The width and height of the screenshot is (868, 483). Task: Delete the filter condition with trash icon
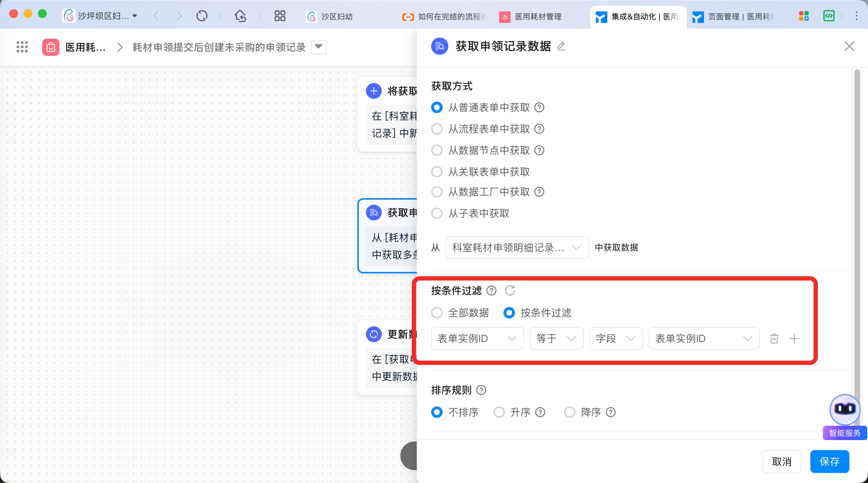[774, 338]
